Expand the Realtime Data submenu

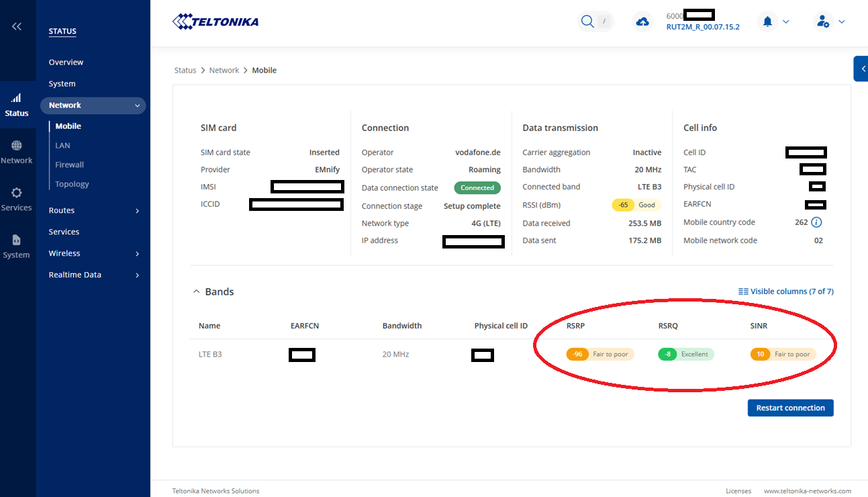pos(138,275)
